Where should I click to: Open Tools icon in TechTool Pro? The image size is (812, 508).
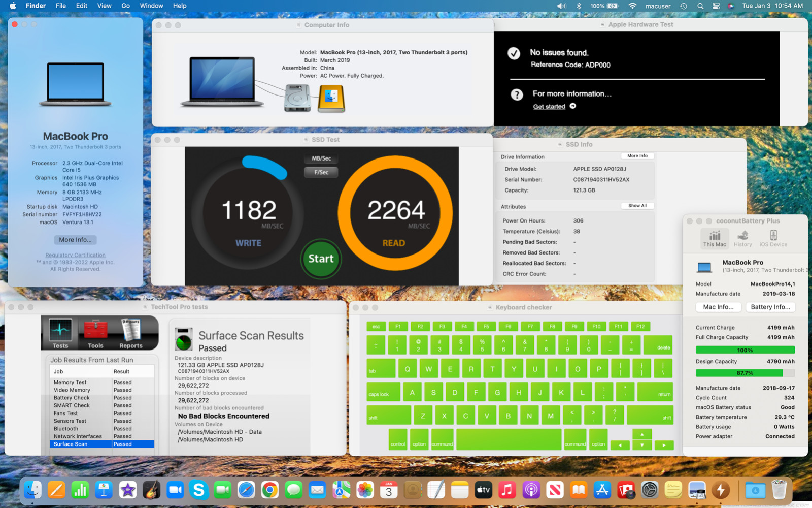tap(95, 333)
